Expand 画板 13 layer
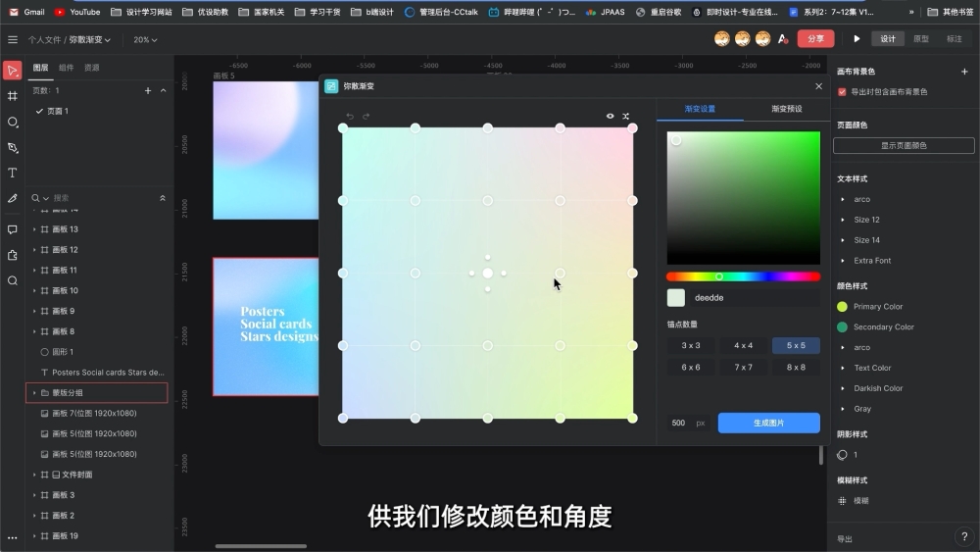This screenshot has height=552, width=980. tap(34, 229)
